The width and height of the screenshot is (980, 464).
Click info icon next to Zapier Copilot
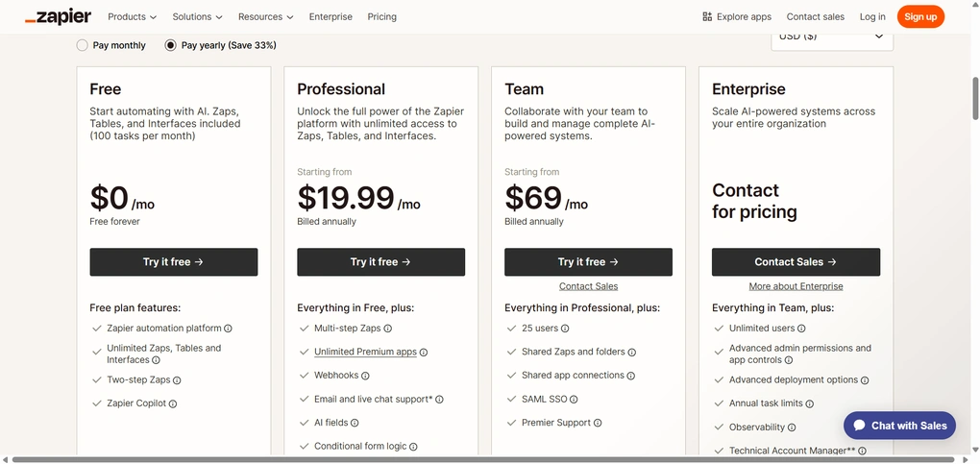coord(173,404)
